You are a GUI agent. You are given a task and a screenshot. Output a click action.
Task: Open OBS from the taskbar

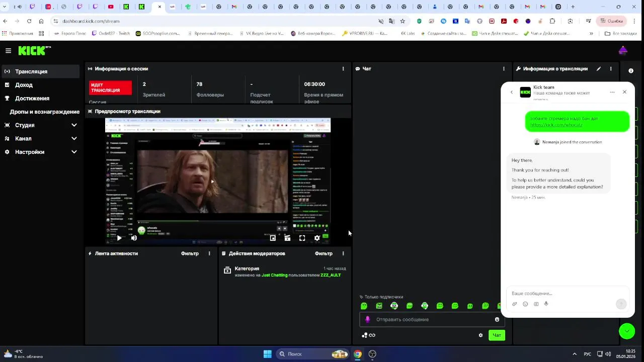(x=372, y=354)
